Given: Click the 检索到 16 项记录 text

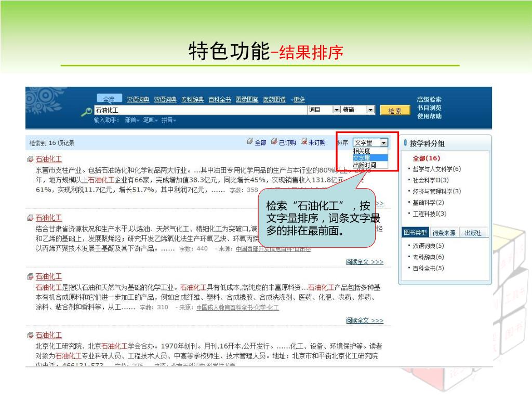Looking at the screenshot, I should coord(52,143).
